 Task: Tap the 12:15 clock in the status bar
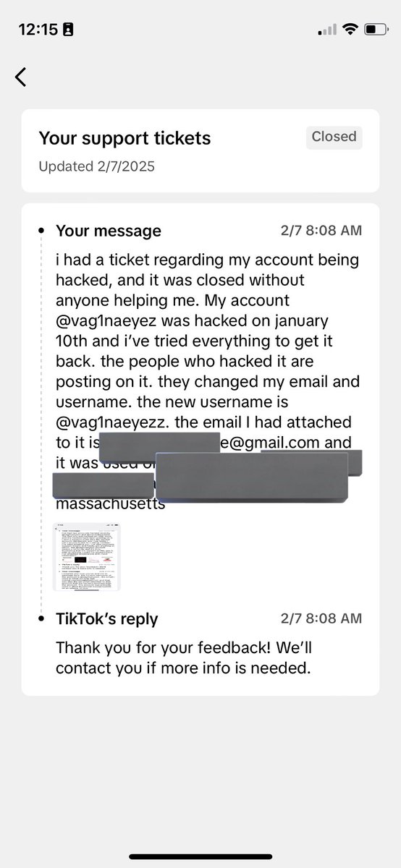[37, 30]
